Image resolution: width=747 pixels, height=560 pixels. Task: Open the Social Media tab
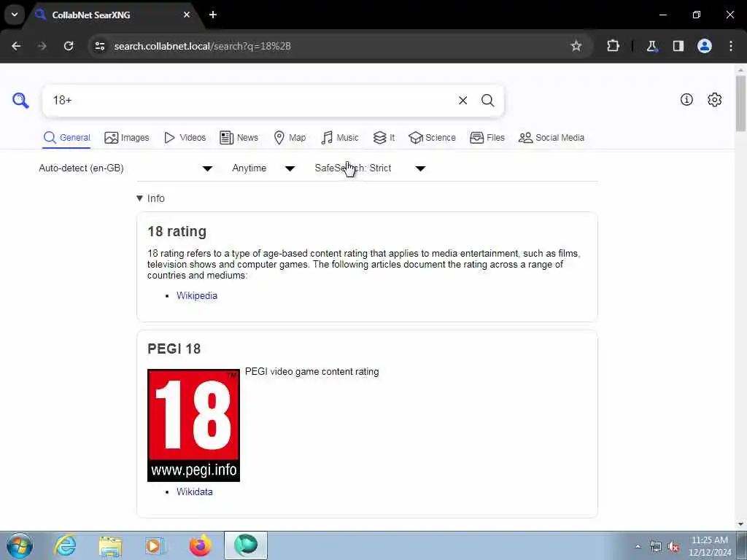(551, 138)
